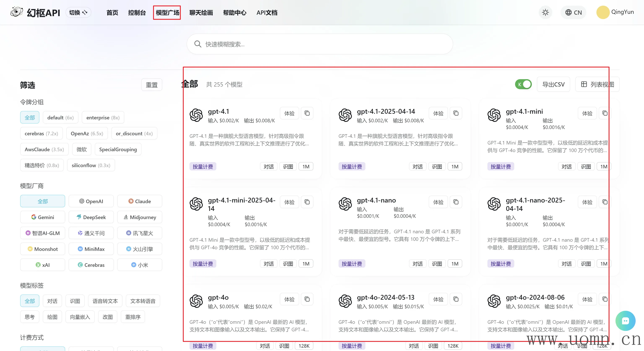Click the 快速模糊搜索 search field
The width and height of the screenshot is (644, 351).
320,44
